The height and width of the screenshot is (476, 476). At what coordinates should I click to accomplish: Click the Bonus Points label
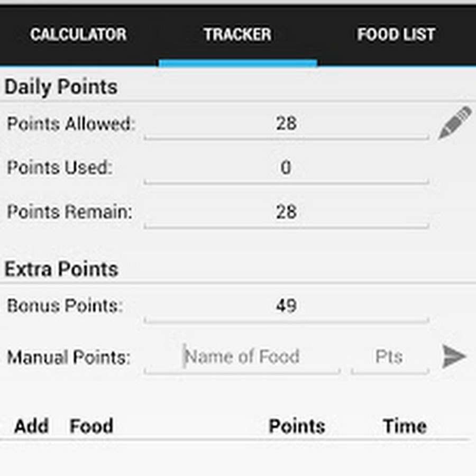click(x=65, y=306)
